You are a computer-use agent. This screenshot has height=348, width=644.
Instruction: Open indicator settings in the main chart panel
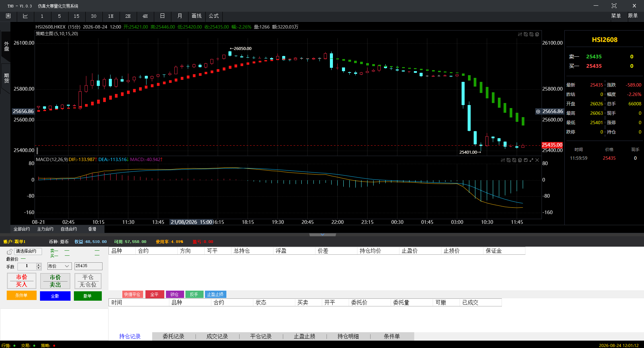coord(520,34)
